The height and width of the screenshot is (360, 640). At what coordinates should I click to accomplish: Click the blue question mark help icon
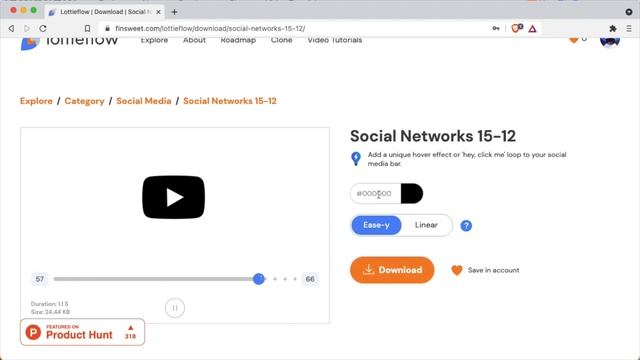pos(466,226)
